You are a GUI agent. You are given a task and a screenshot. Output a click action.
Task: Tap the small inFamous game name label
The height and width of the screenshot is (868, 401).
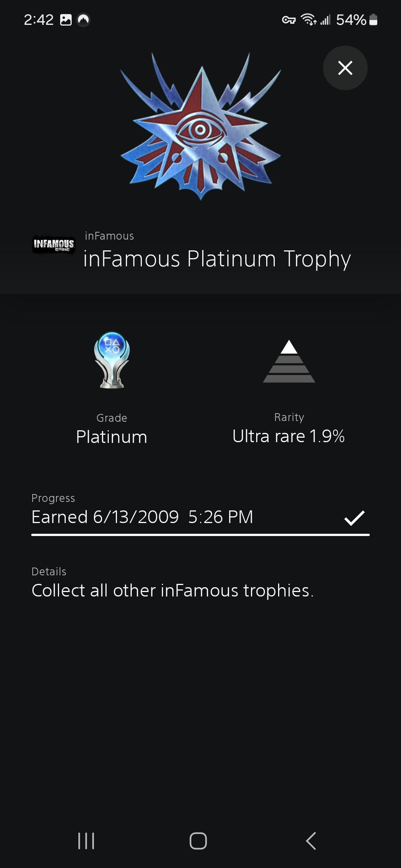pyautogui.click(x=109, y=236)
